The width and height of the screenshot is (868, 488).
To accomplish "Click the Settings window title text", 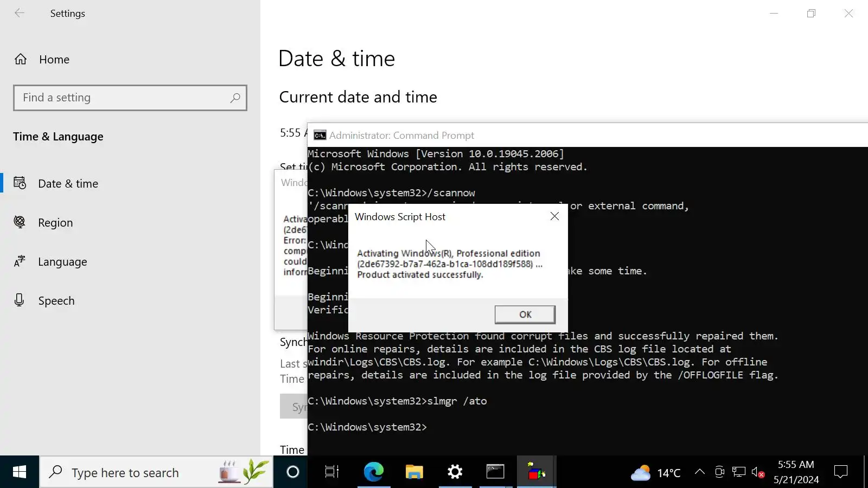I will [68, 14].
